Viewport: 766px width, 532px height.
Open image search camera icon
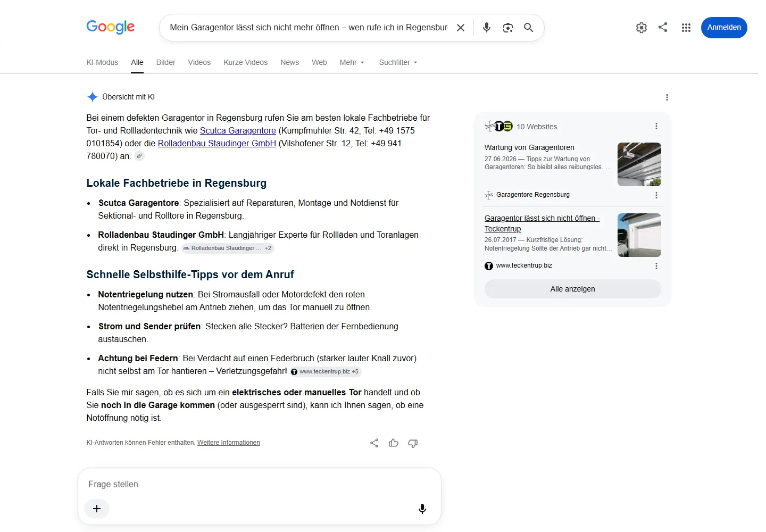508,28
